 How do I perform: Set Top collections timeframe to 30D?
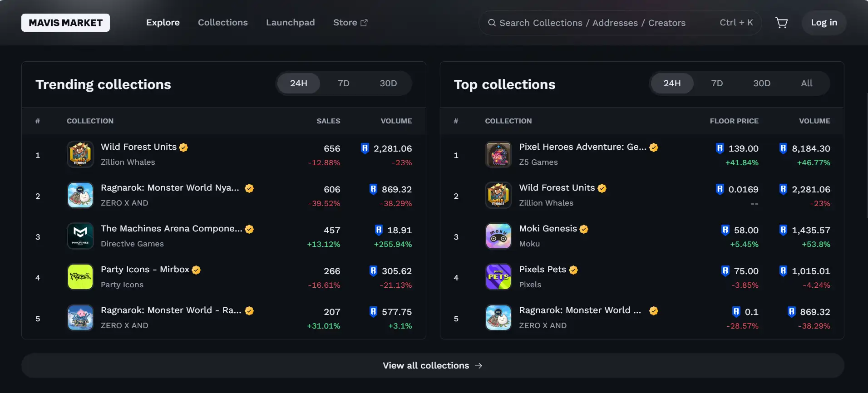761,84
